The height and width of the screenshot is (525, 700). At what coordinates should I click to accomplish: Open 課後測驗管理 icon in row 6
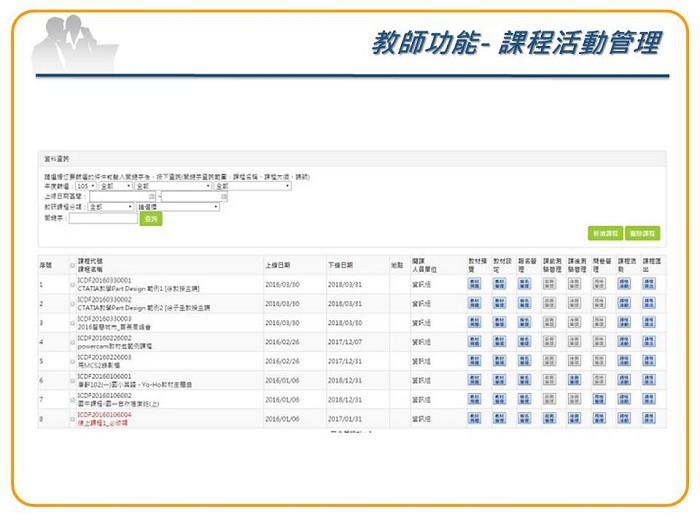click(574, 380)
